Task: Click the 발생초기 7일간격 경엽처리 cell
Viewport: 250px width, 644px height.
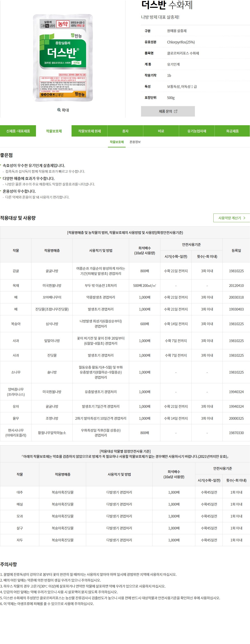Action: tap(101, 407)
